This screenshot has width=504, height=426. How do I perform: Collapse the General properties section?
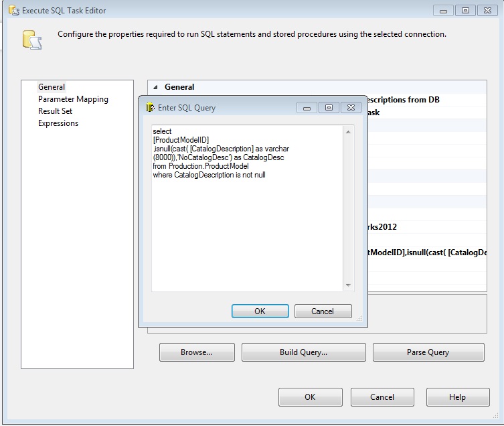point(156,87)
